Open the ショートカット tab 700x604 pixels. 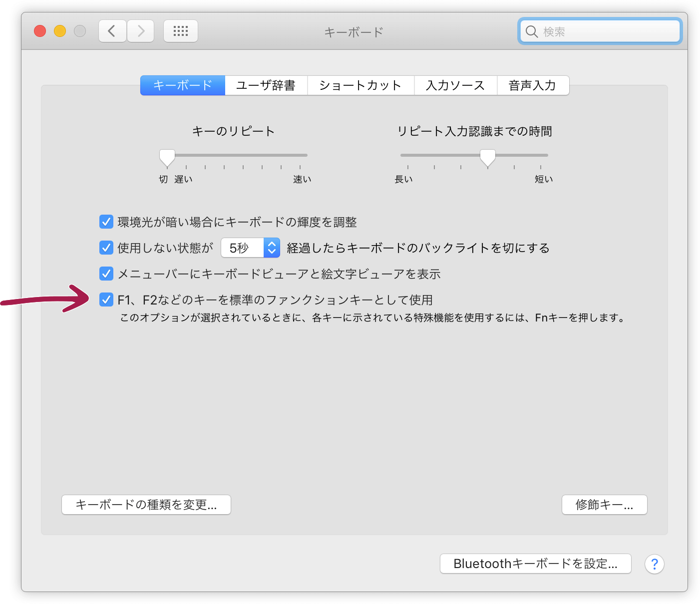[x=360, y=85]
